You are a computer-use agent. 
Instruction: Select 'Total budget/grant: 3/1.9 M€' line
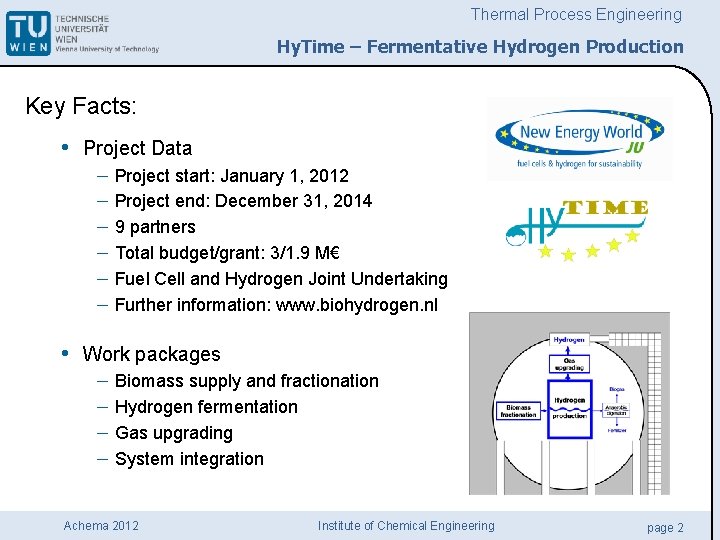point(227,253)
